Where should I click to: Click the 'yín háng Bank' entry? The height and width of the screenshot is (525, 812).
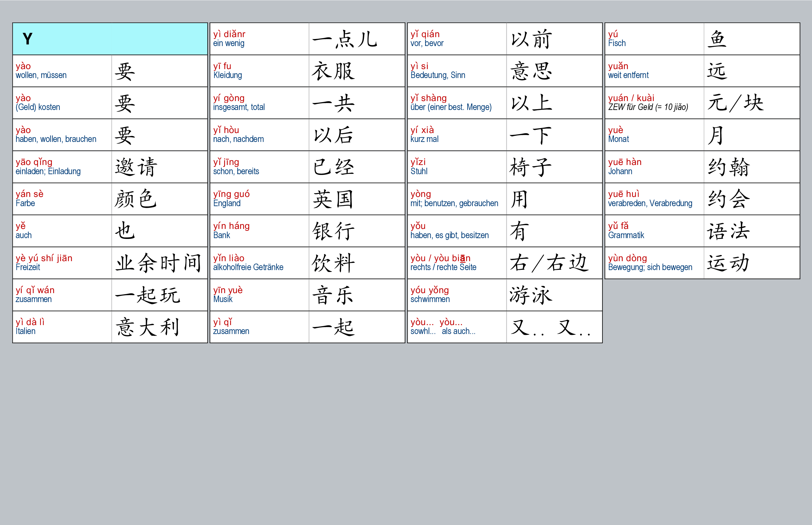click(x=259, y=231)
